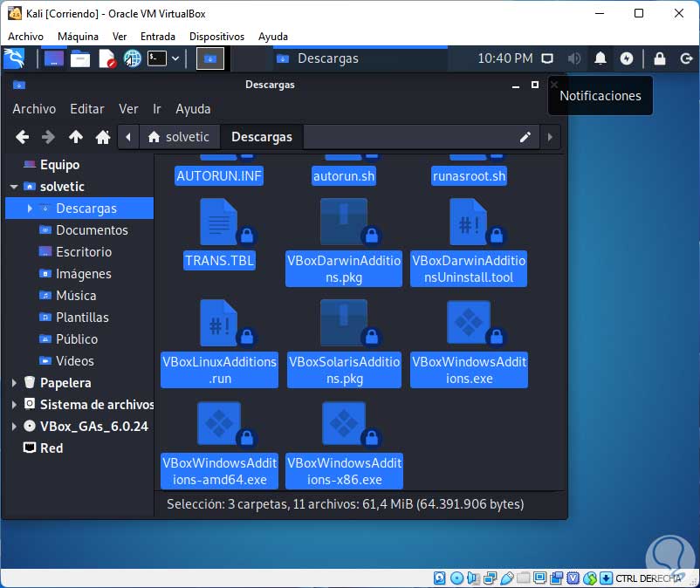This screenshot has width=700, height=588.
Task: Select the VBoxDarwinAdditionsUninstall.tool script icon
Action: (x=469, y=222)
